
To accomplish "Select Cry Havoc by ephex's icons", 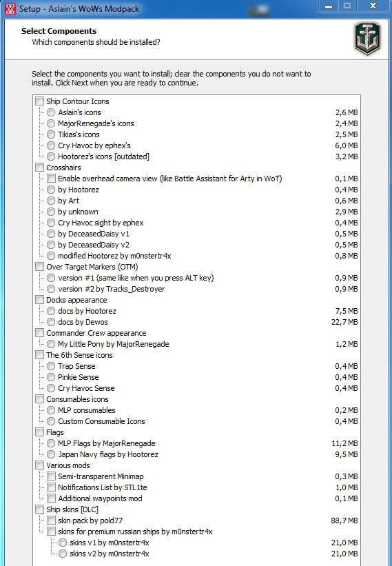I will [51, 145].
